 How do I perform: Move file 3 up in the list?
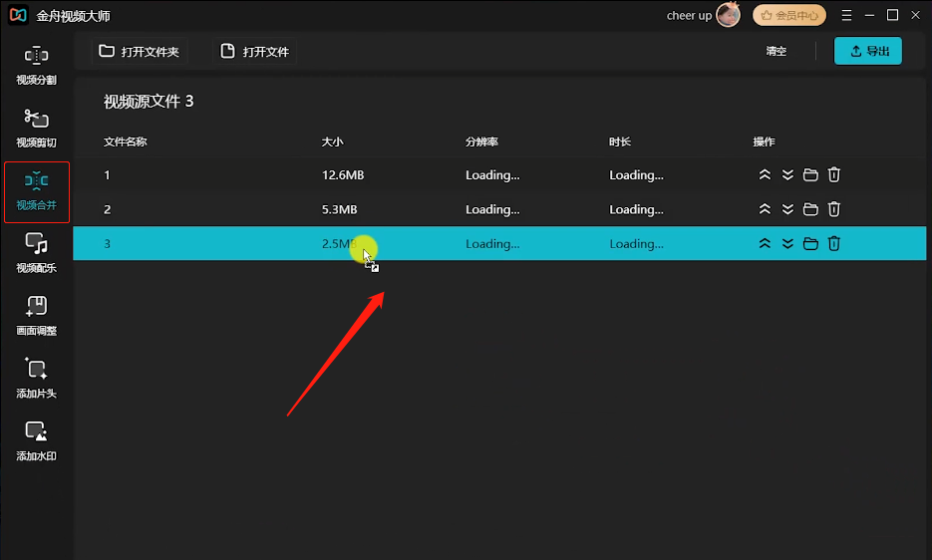click(x=765, y=244)
